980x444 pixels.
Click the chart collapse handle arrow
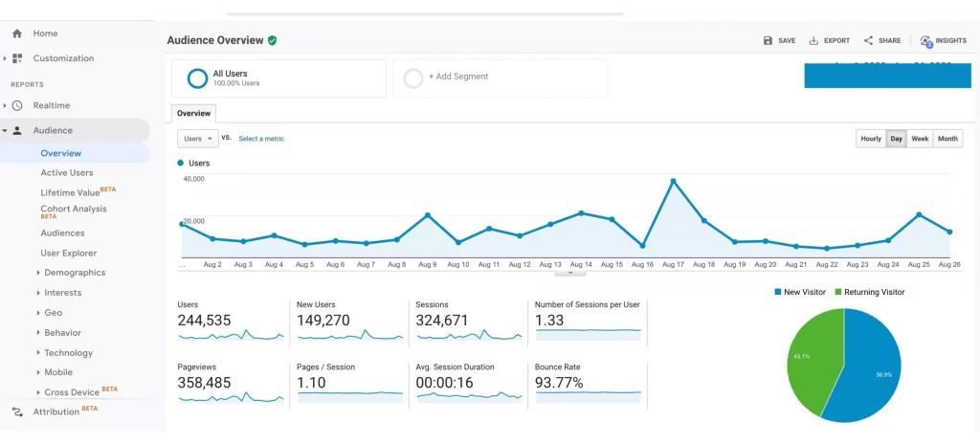coord(570,274)
